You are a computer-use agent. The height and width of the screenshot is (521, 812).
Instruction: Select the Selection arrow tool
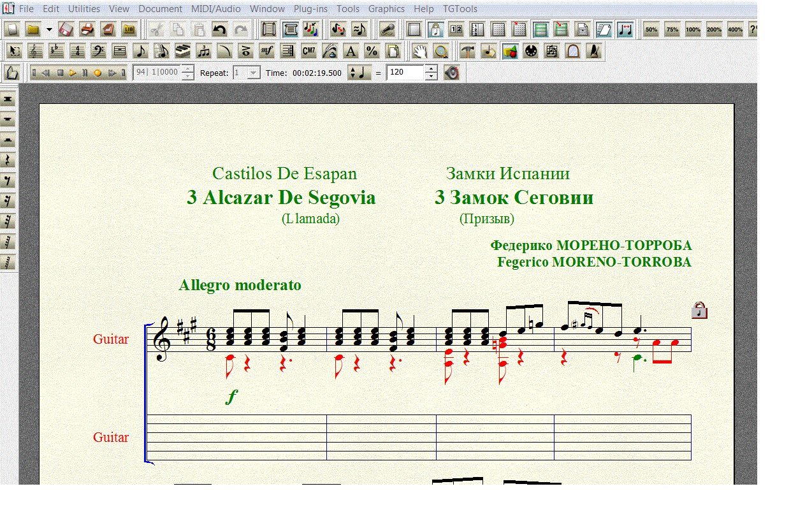pyautogui.click(x=15, y=51)
